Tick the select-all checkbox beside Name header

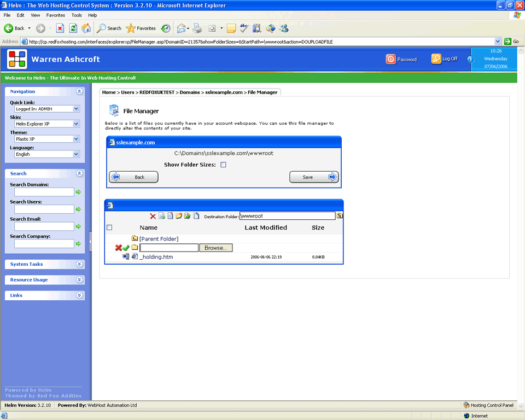pos(109,227)
